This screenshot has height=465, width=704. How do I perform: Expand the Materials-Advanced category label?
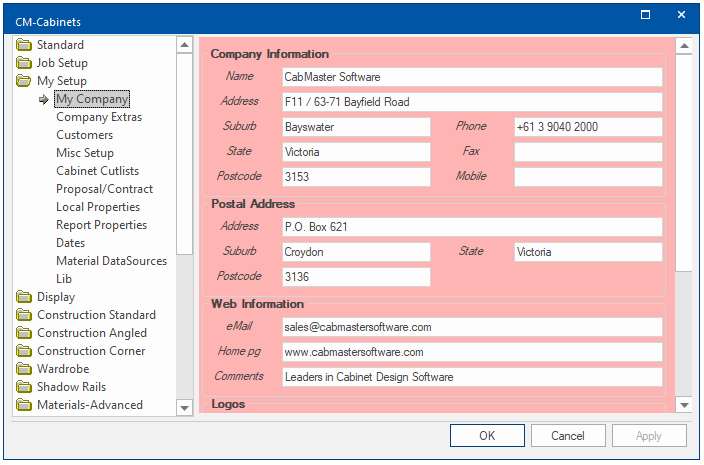(90, 404)
